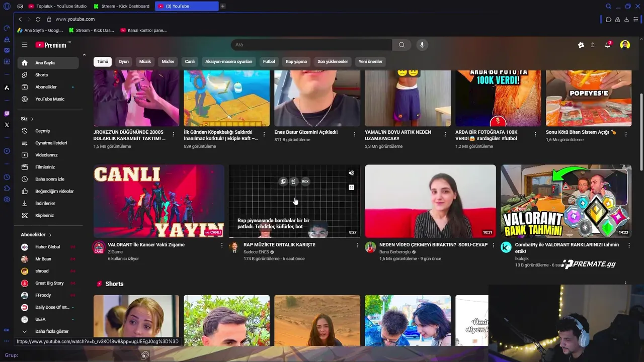The width and height of the screenshot is (644, 362).
Task: Open options menu for Enes Batur Gizemini Açıkladı
Action: tap(354, 134)
